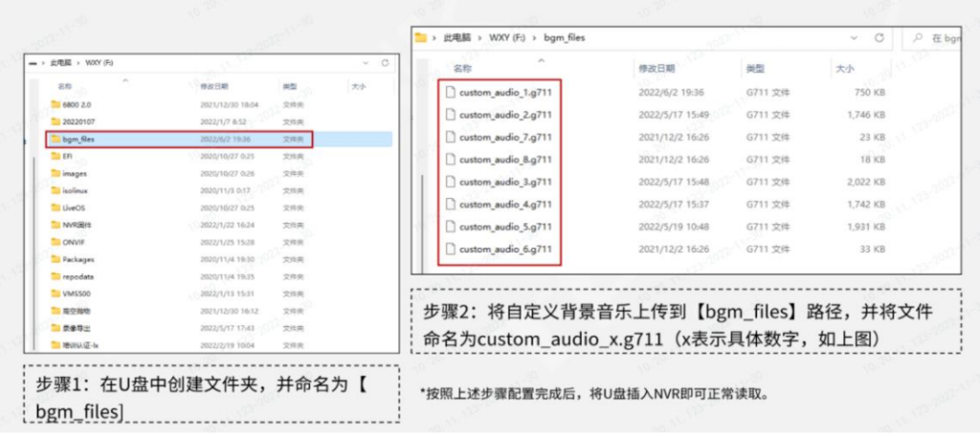
Task: Sort by 类型 column in bgm_files window
Action: pos(755,69)
